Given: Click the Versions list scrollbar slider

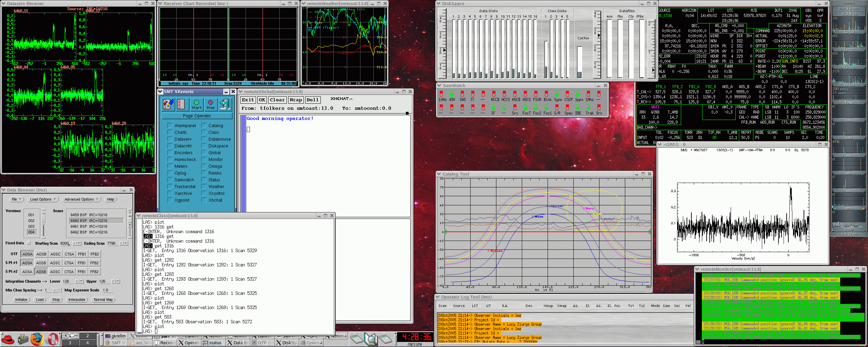Looking at the screenshot, I should click(x=43, y=218).
